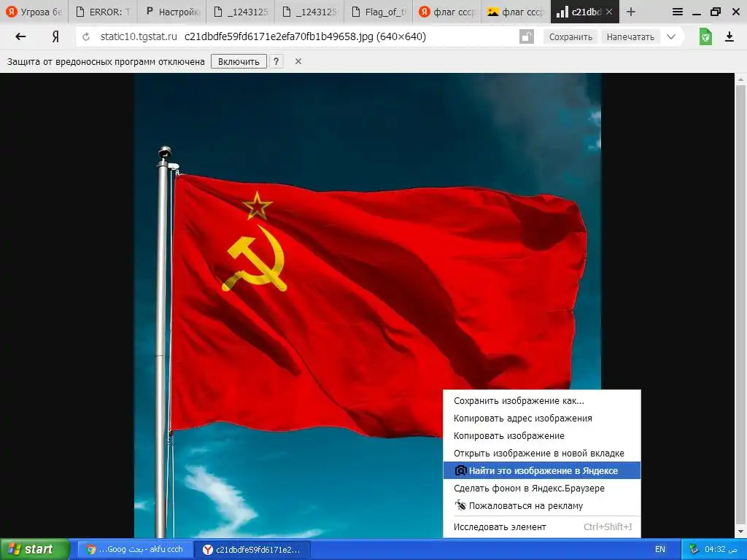Open the green Protect shield icon
Viewport: 747px width, 560px height.
point(705,36)
